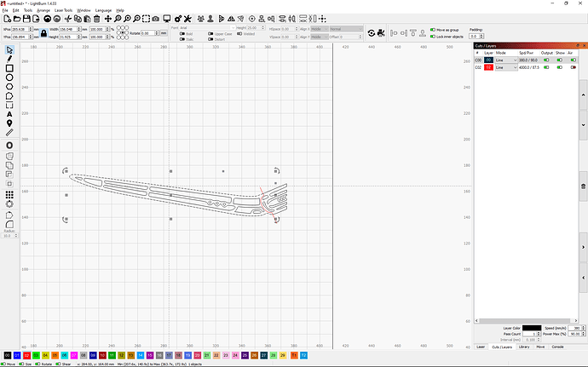Toggle the 'Move as group' switch

pyautogui.click(x=433, y=30)
